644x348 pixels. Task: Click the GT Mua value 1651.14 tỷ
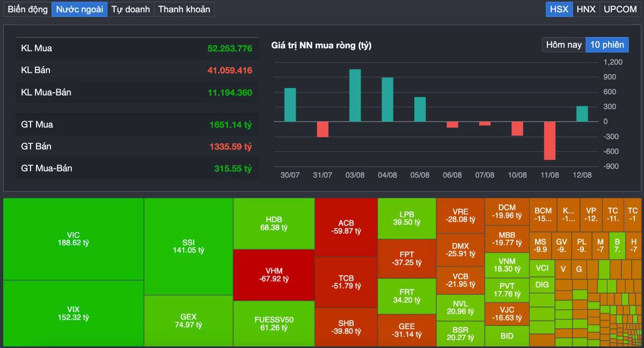pos(231,125)
